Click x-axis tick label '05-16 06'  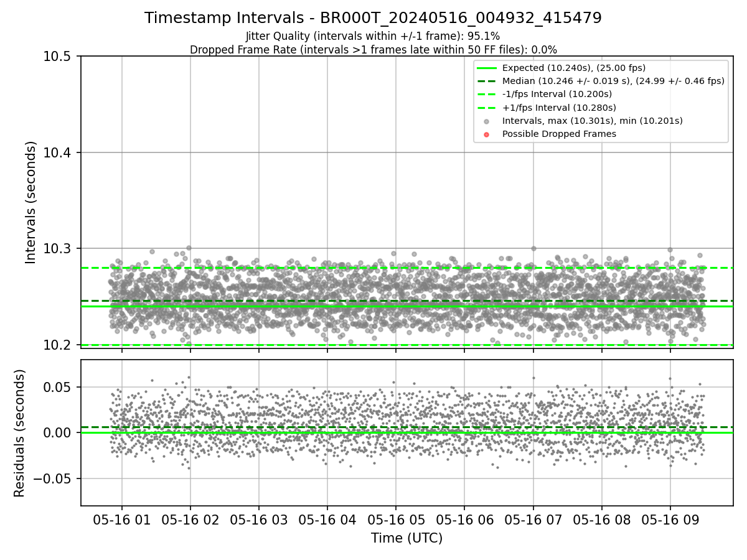click(464, 520)
